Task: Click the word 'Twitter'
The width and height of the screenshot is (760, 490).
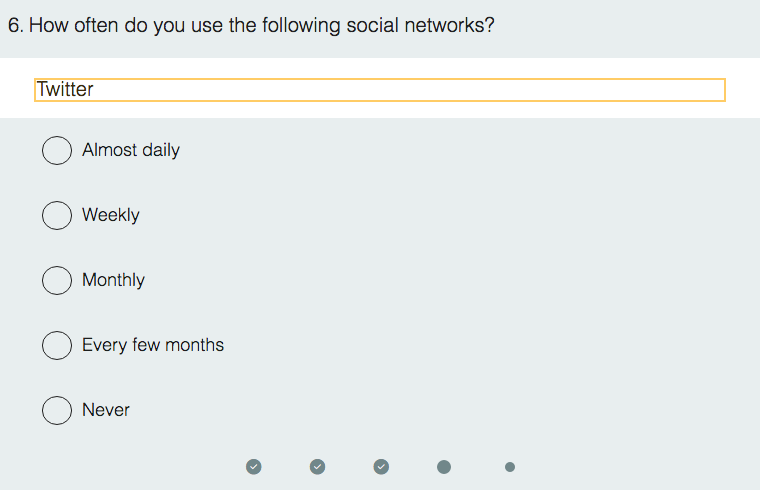Action: (x=65, y=90)
